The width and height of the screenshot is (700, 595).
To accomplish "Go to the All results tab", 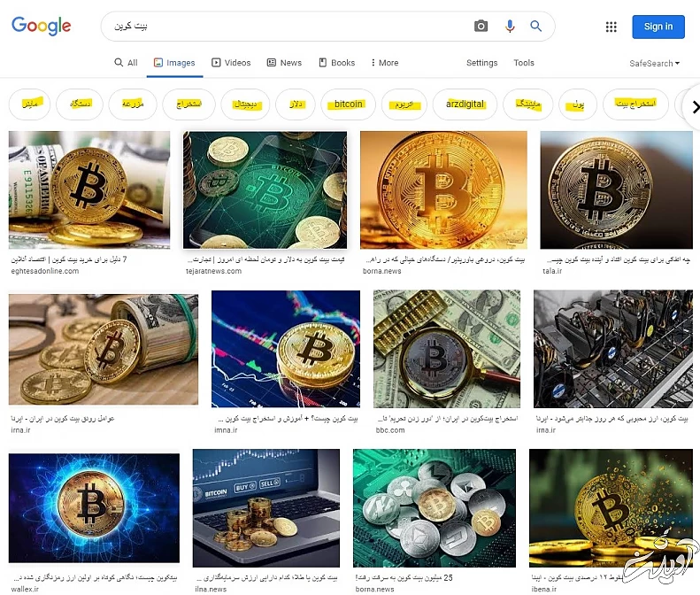I will pyautogui.click(x=126, y=63).
